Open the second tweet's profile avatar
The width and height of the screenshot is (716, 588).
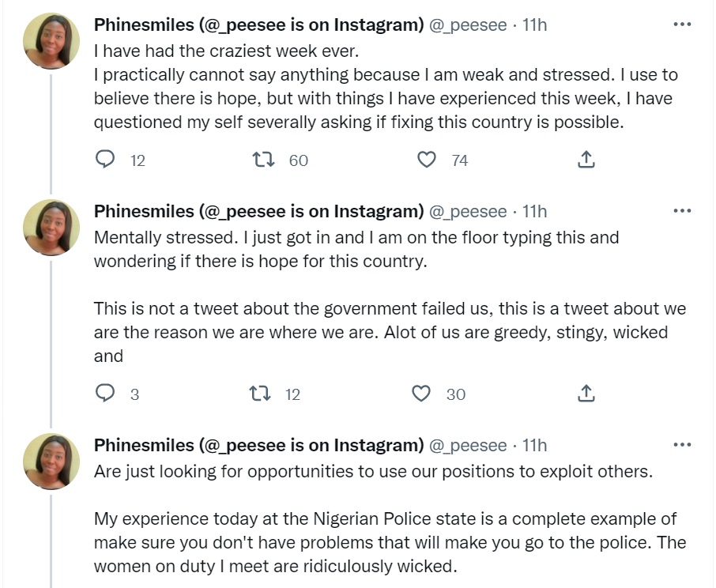click(x=51, y=228)
